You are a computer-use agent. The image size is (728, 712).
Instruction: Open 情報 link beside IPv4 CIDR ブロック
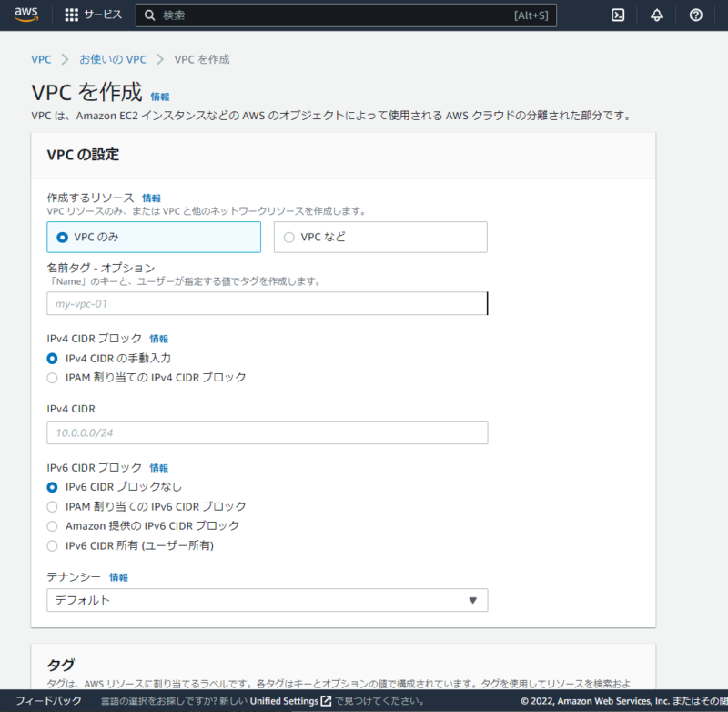[158, 339]
